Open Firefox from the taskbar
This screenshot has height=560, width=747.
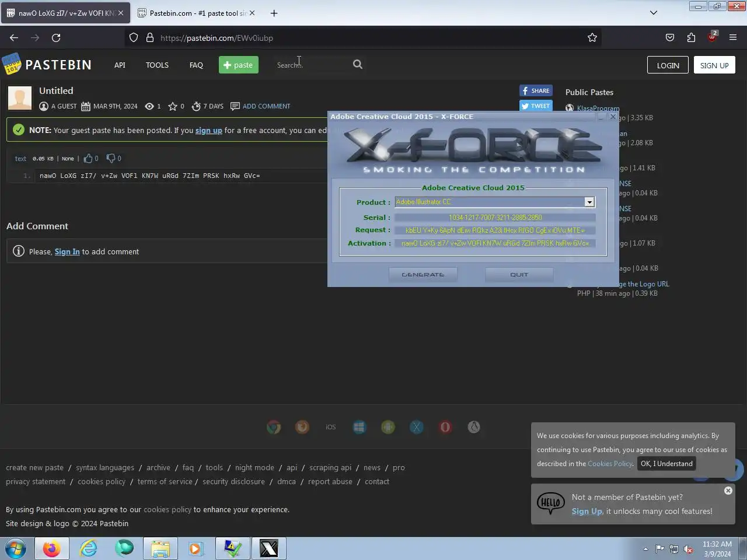click(x=51, y=549)
